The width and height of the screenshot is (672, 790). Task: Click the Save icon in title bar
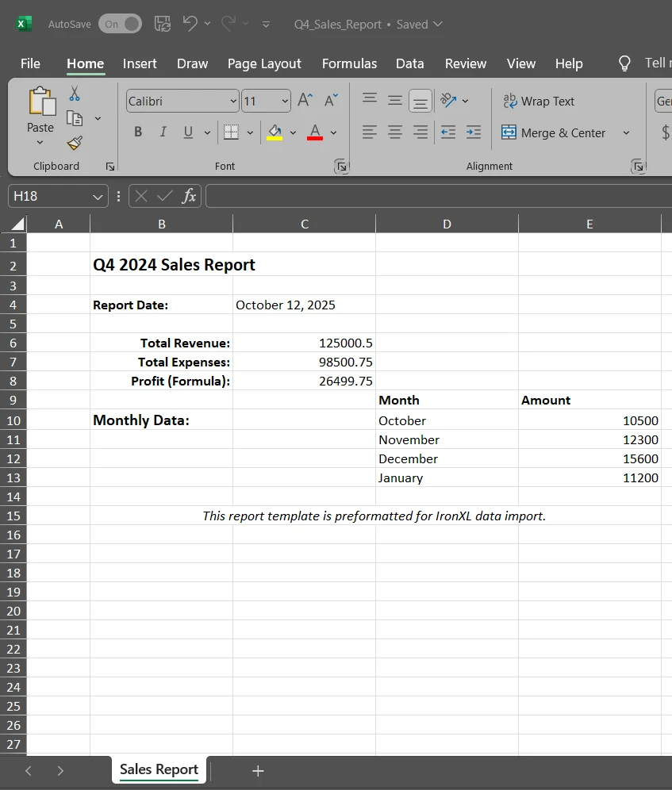(x=163, y=24)
